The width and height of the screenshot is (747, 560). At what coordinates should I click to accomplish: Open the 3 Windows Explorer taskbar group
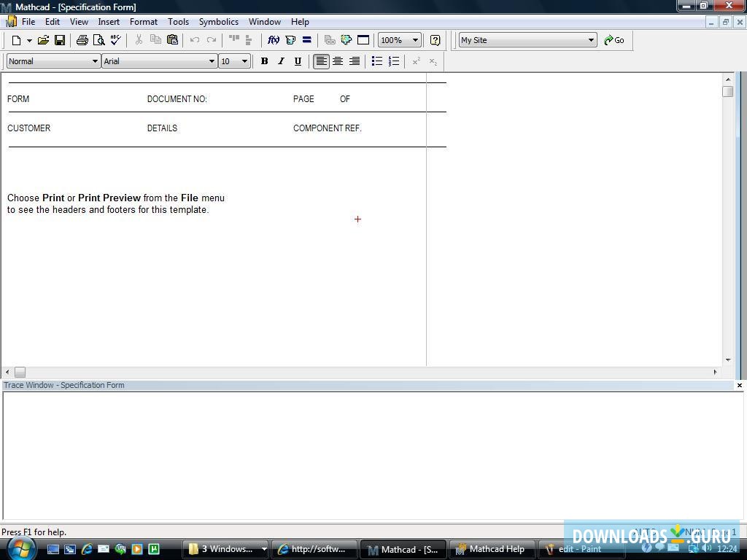(x=225, y=549)
